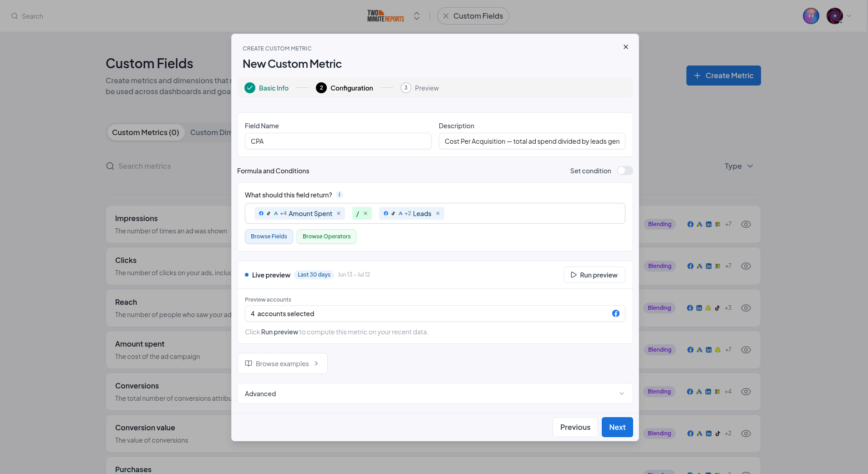Remove the Leads chip from formula
This screenshot has width=868, height=474.
[x=438, y=213]
